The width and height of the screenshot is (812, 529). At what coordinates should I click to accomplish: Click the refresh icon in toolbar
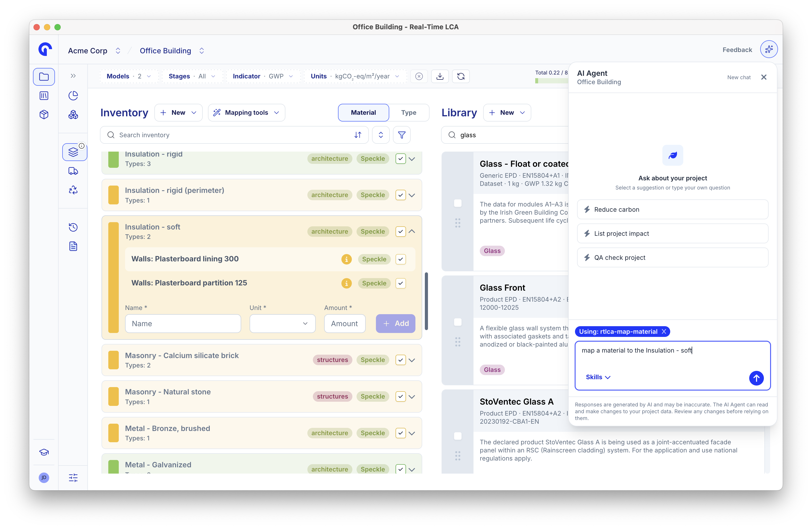pyautogui.click(x=461, y=76)
